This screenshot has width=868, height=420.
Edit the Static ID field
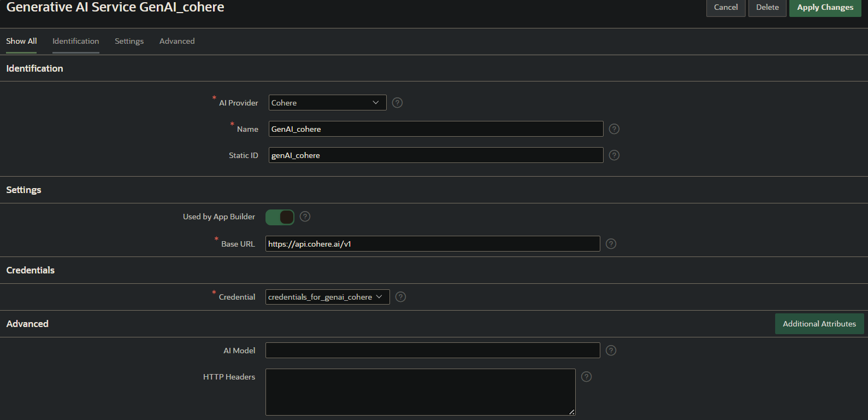coord(436,155)
